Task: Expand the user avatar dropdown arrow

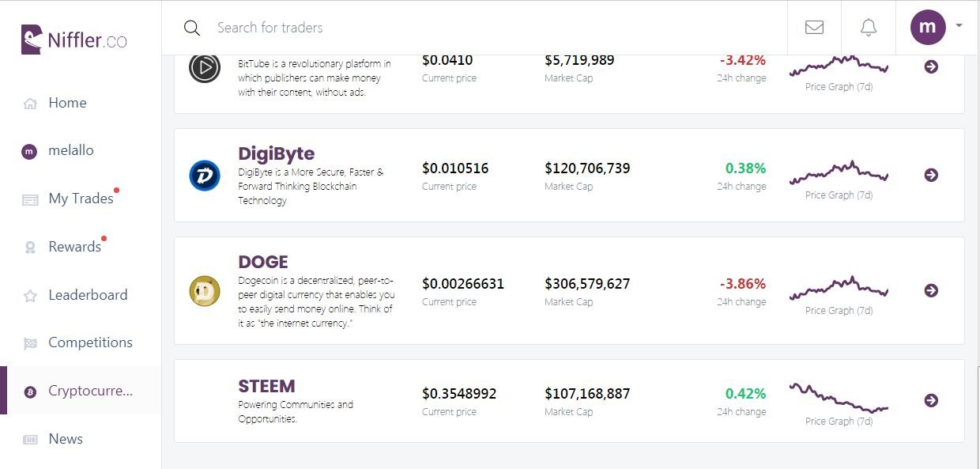Action: tap(959, 25)
